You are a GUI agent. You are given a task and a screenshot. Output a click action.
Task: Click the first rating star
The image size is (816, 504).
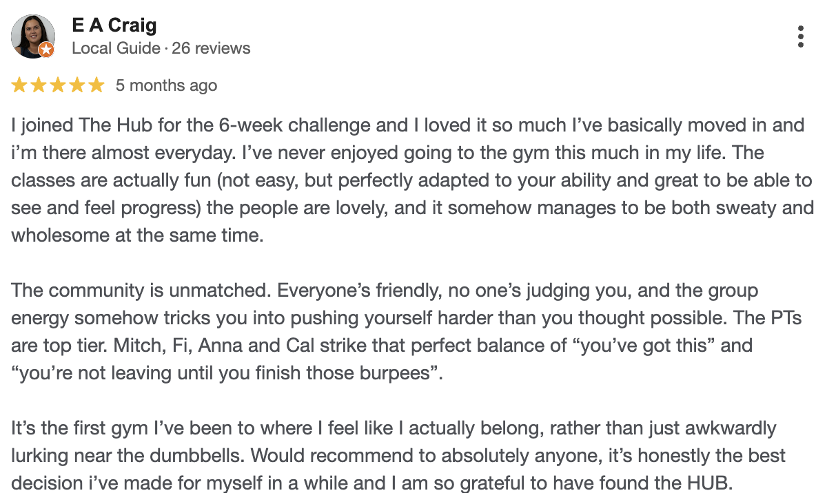[x=19, y=85]
